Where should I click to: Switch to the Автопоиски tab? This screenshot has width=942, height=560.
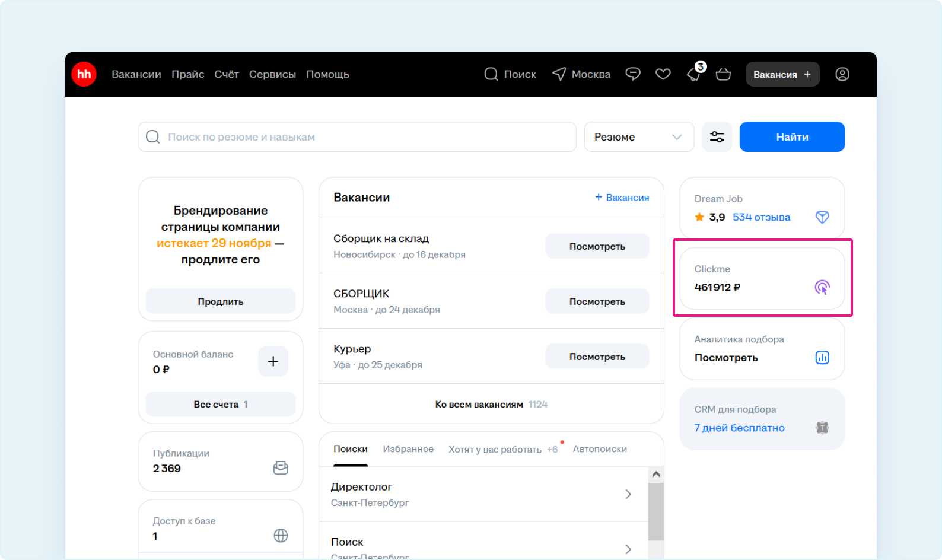point(600,449)
